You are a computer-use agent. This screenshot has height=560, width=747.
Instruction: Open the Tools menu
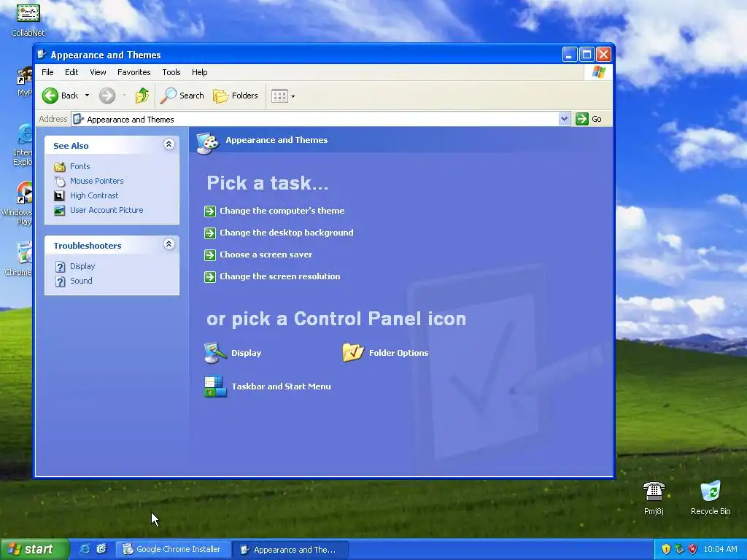click(171, 72)
